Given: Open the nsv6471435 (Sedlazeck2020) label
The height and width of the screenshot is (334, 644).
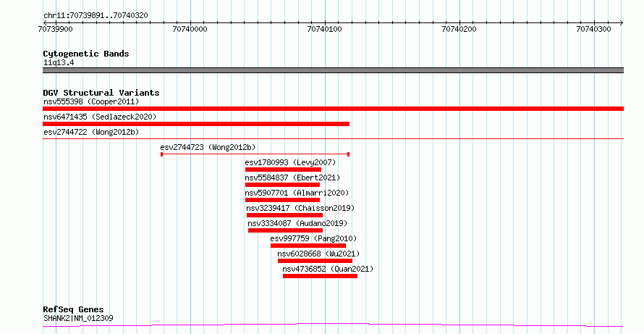Looking at the screenshot, I should (x=100, y=117).
